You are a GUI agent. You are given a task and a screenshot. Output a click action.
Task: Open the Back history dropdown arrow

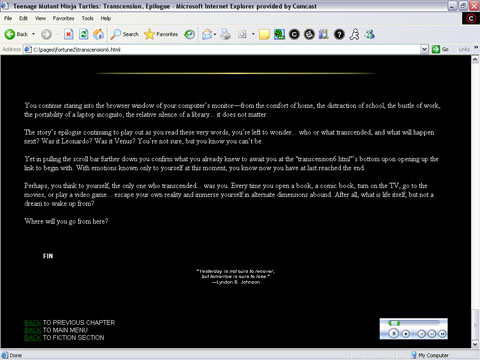pos(33,34)
